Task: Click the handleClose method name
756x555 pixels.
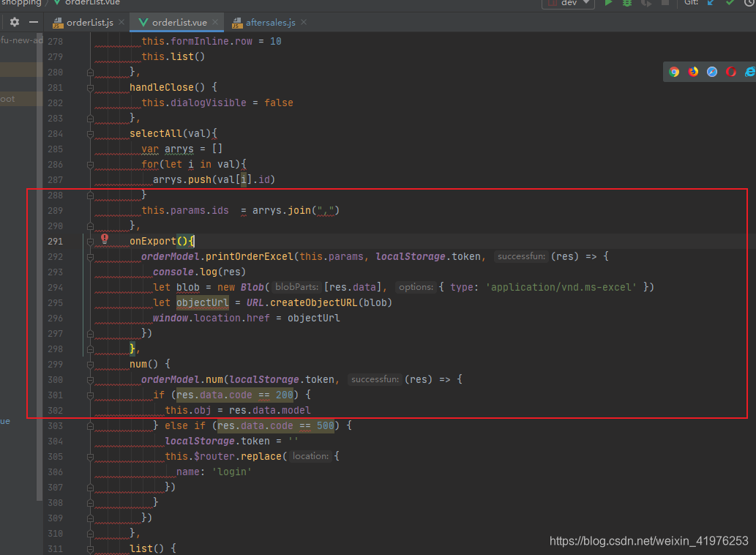Action: point(162,87)
